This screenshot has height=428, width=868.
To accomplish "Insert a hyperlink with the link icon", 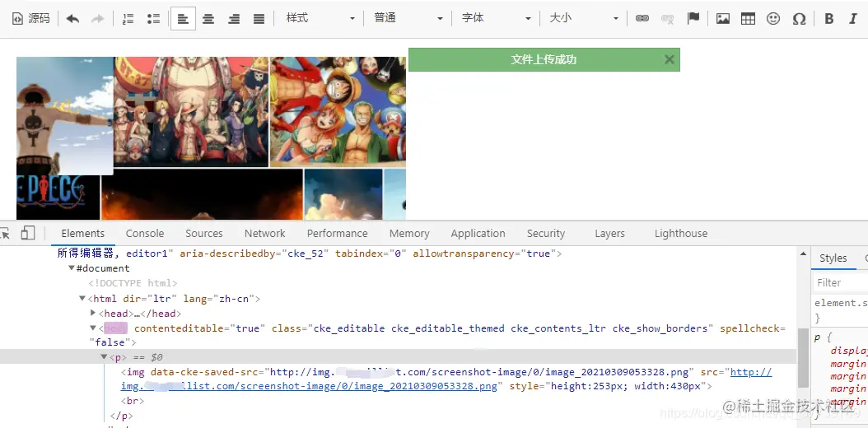I will [642, 18].
